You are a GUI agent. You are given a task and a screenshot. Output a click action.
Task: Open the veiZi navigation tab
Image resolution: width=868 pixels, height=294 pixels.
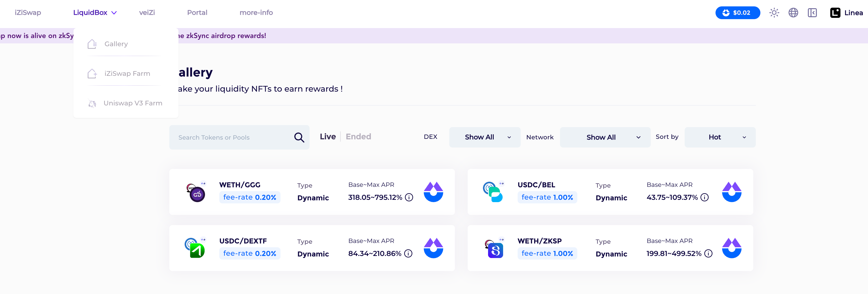tap(147, 13)
